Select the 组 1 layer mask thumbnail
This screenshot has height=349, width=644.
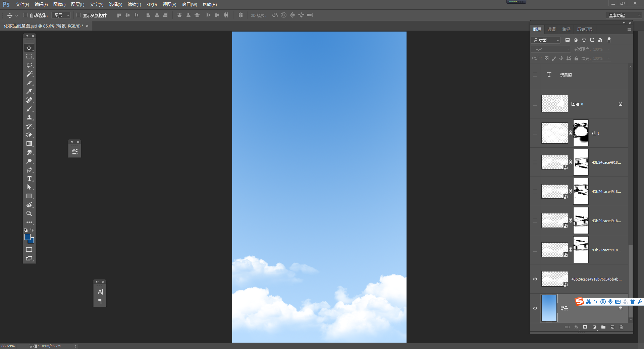581,133
